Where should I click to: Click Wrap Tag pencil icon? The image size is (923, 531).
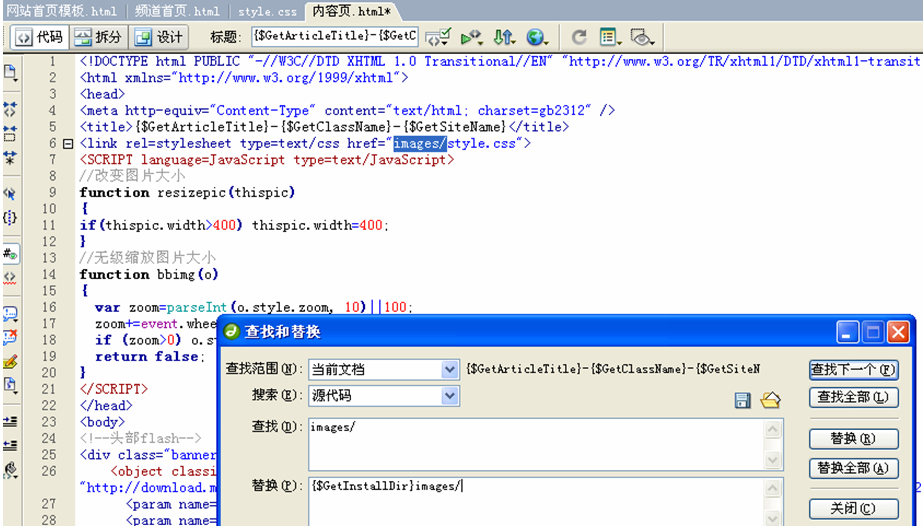click(x=11, y=361)
